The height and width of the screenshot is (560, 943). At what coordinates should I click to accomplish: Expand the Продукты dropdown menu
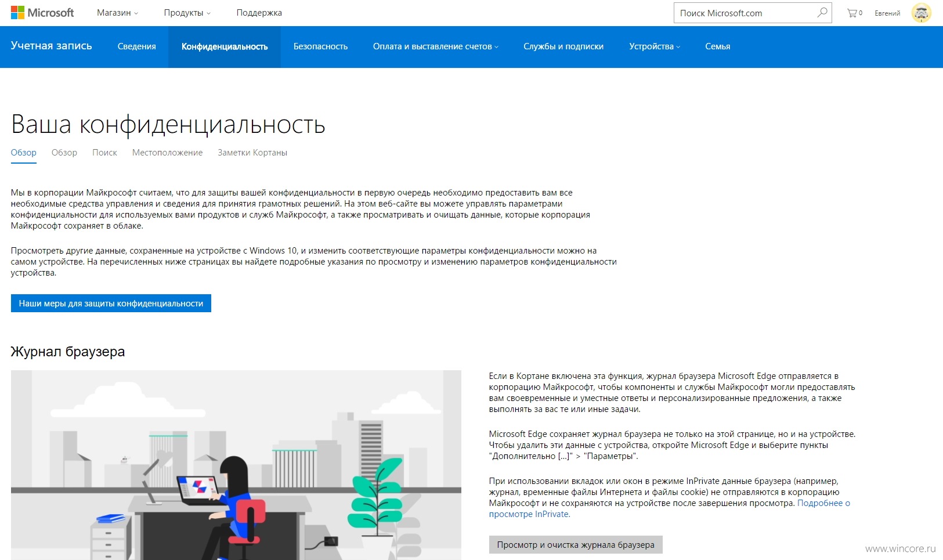coord(187,13)
